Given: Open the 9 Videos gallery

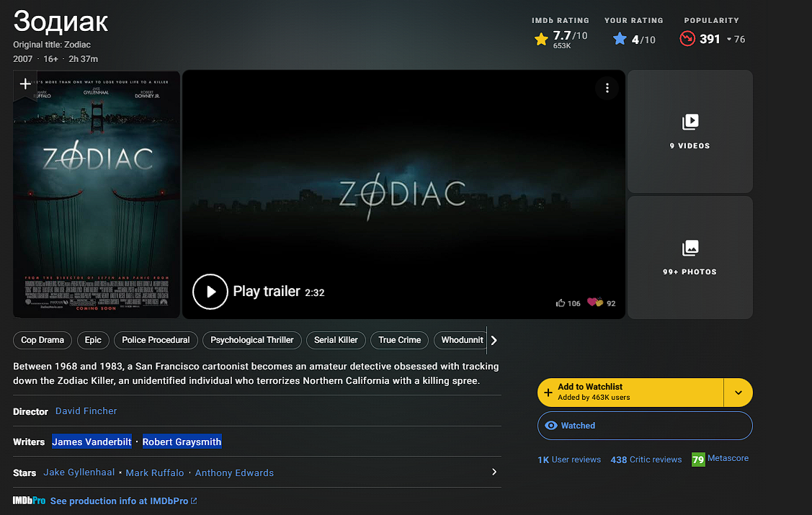Looking at the screenshot, I should [690, 132].
